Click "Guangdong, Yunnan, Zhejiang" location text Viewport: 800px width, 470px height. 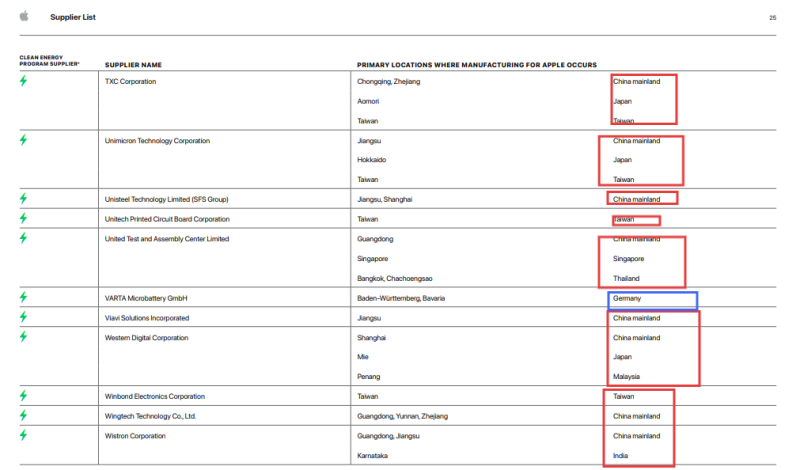tap(403, 416)
